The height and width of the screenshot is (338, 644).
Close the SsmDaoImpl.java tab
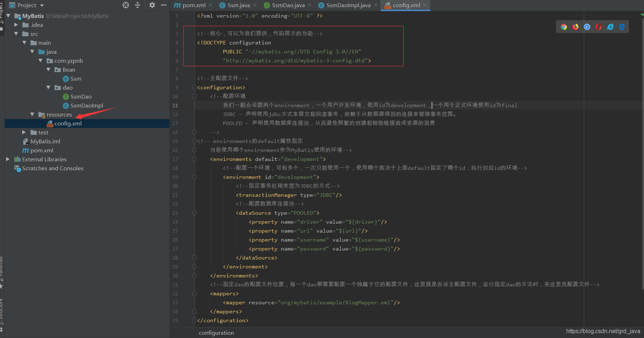pyautogui.click(x=375, y=5)
